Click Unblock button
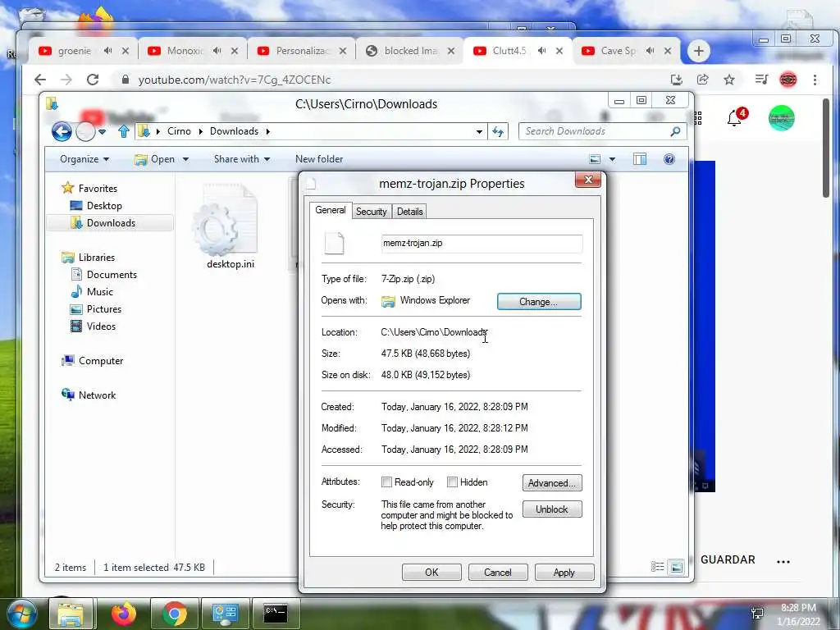 click(x=552, y=509)
